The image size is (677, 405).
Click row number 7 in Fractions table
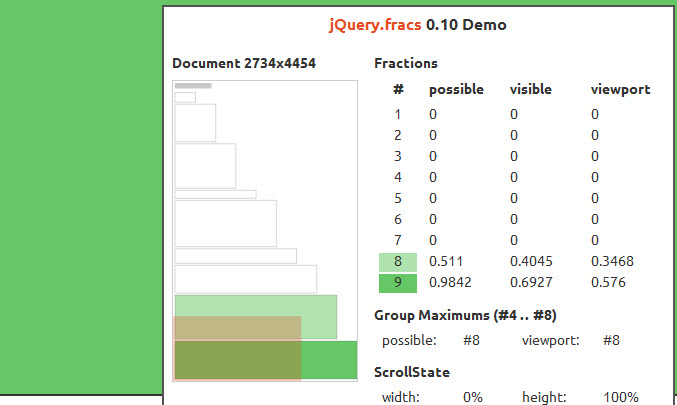(x=398, y=240)
